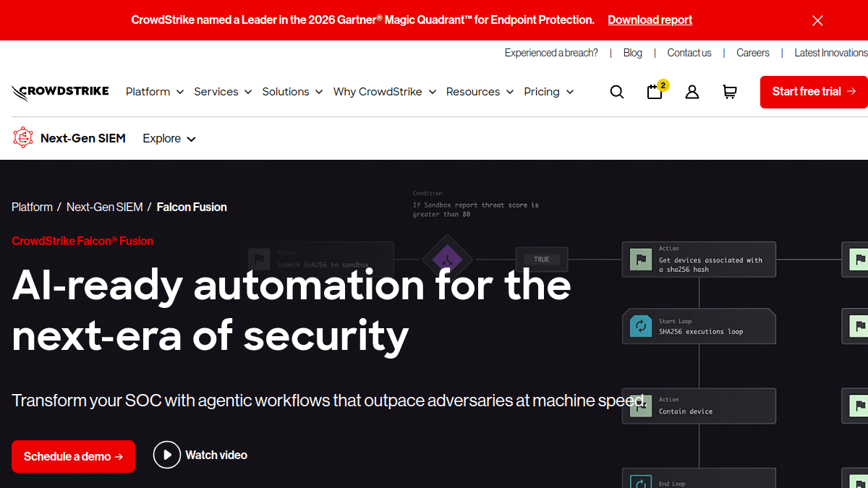This screenshot has height=488, width=868.
Task: Click the CrowdStrike logo
Action: [60, 92]
